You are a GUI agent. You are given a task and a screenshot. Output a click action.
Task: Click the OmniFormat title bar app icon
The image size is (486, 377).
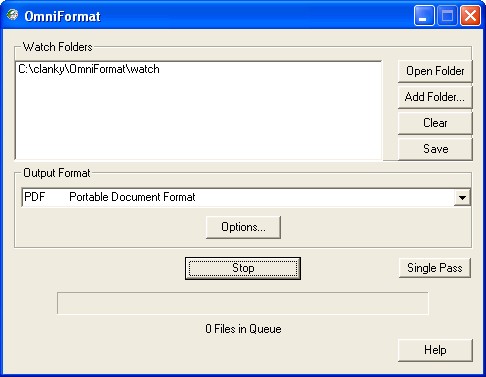pyautogui.click(x=13, y=15)
